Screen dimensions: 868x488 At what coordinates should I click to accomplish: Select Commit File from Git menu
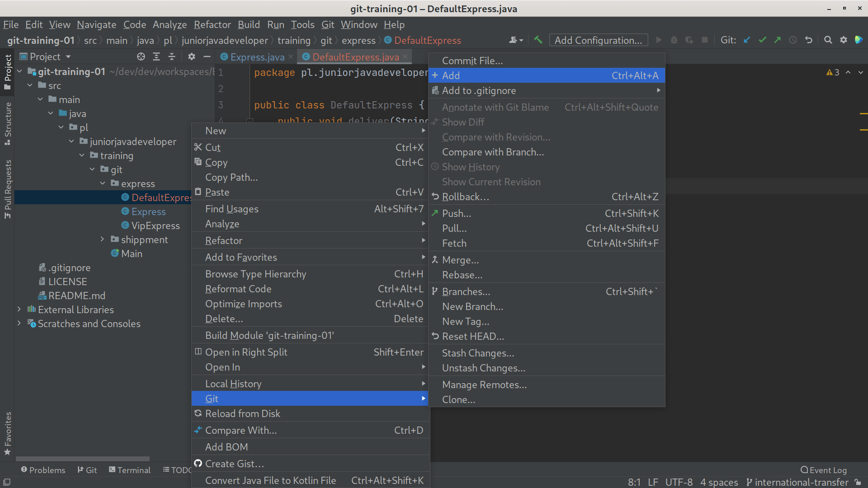tap(471, 60)
